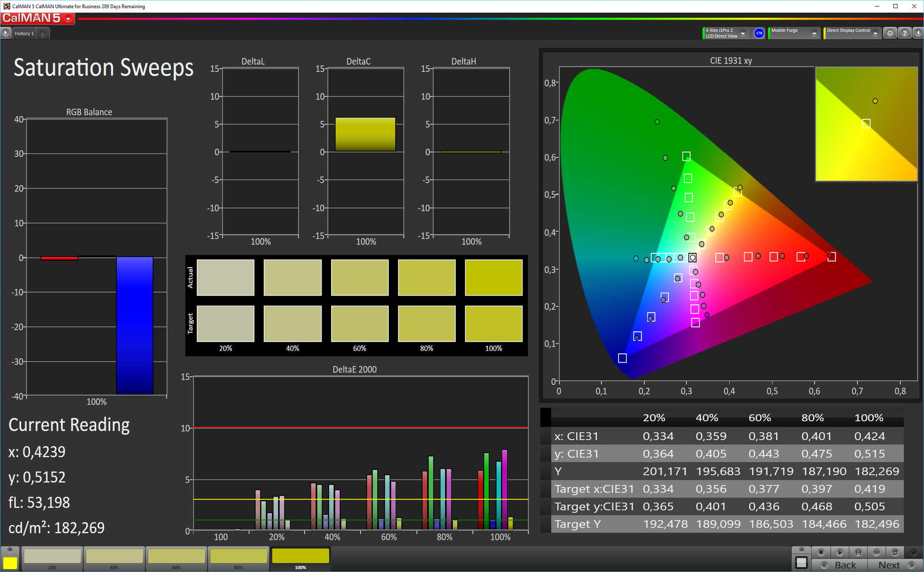The image size is (924, 572).
Task: Switch to the History 1 tab
Action: 24,34
